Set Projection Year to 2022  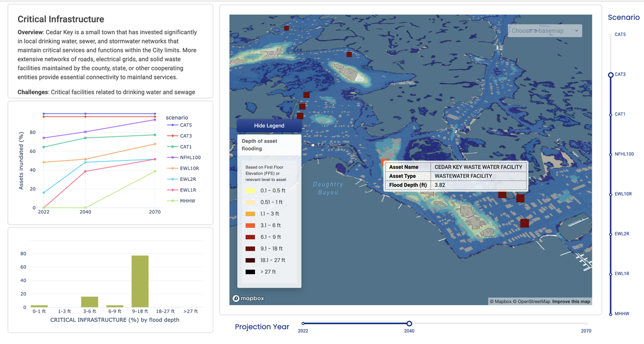pyautogui.click(x=303, y=323)
